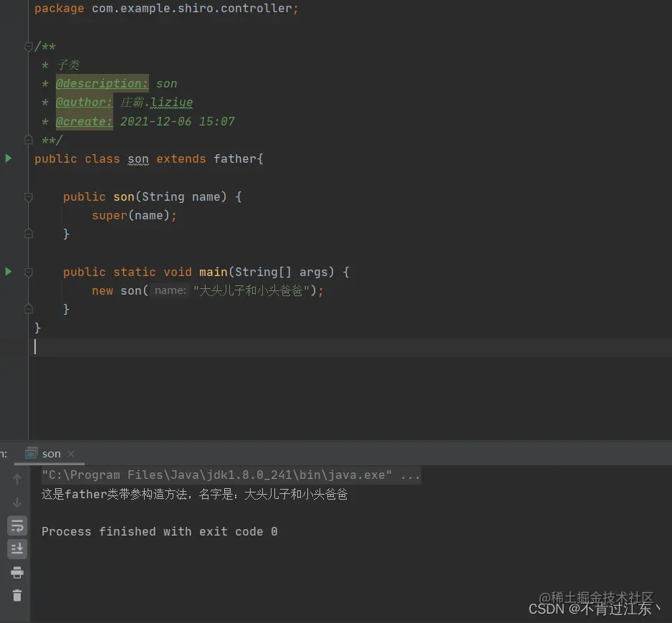The image size is (672, 623).
Task: Click the package com.example.shiro.controller line
Action: click(166, 9)
